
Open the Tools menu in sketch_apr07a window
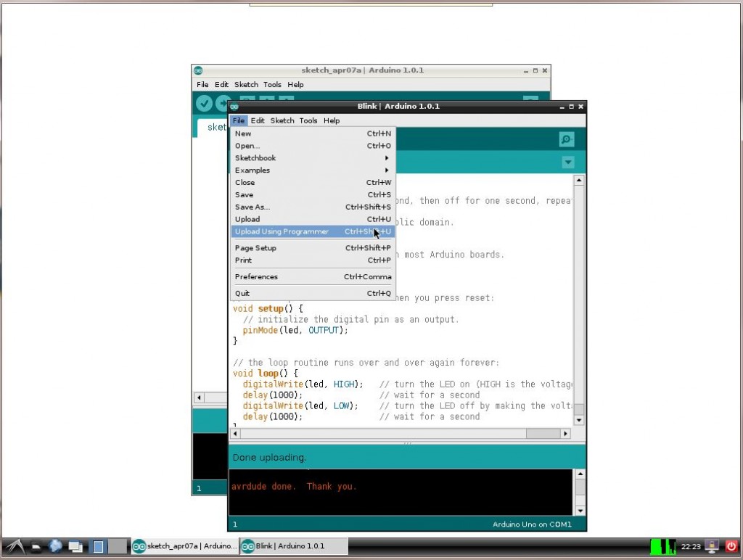[272, 84]
